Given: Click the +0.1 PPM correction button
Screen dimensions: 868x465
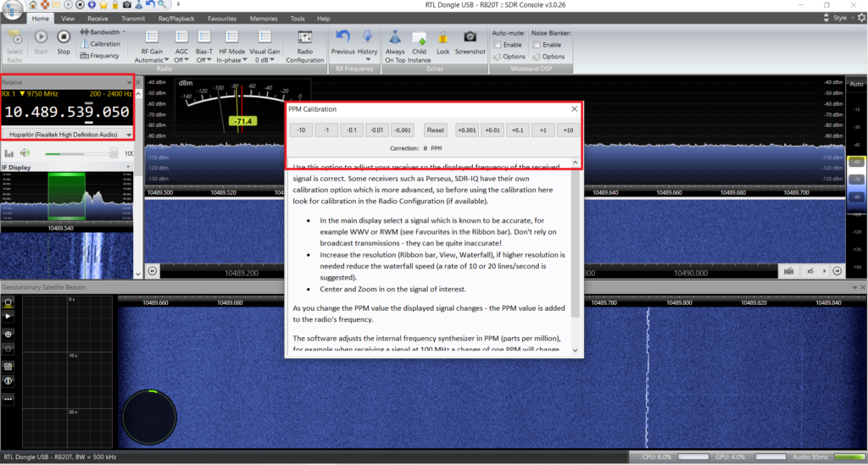Looking at the screenshot, I should tap(518, 130).
